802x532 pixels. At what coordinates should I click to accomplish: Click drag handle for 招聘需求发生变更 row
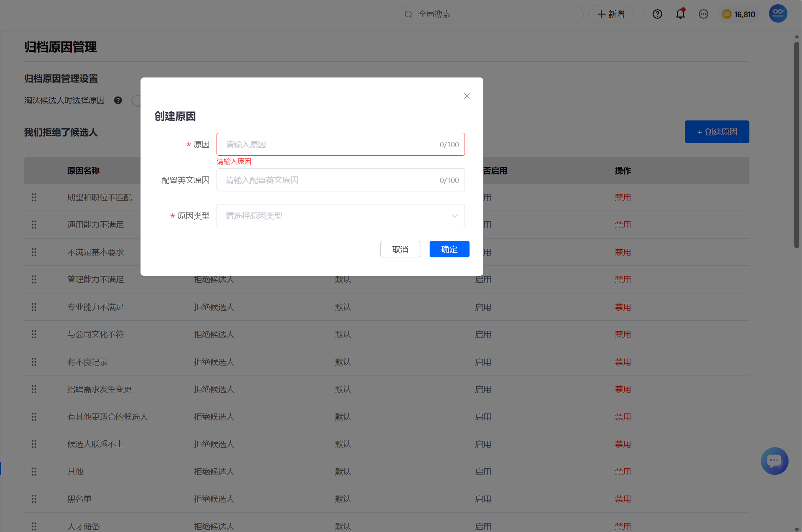tap(34, 389)
